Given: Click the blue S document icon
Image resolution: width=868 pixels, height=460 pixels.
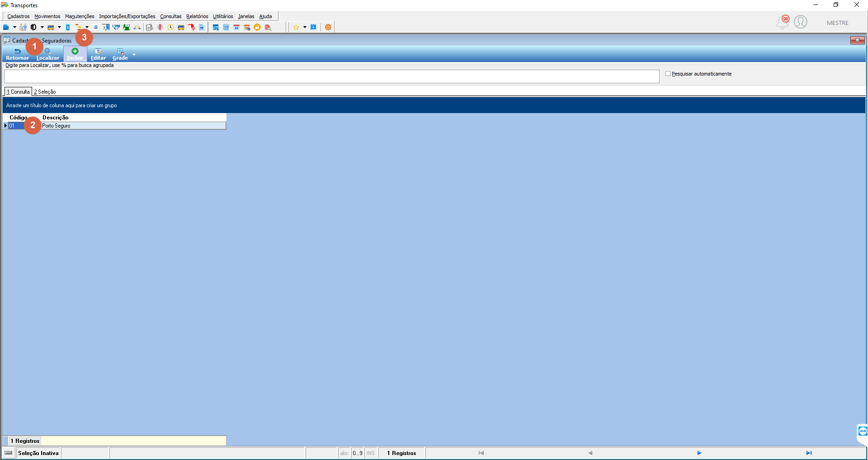Looking at the screenshot, I should (x=68, y=27).
